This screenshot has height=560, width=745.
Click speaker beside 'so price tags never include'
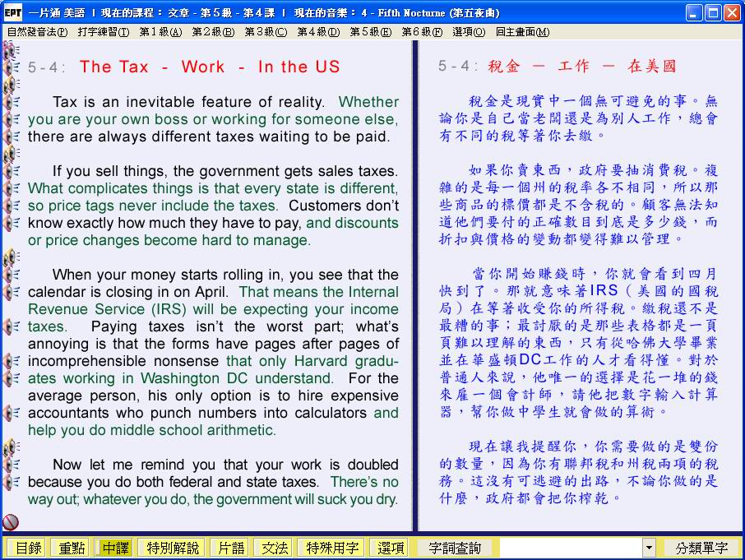click(x=12, y=206)
